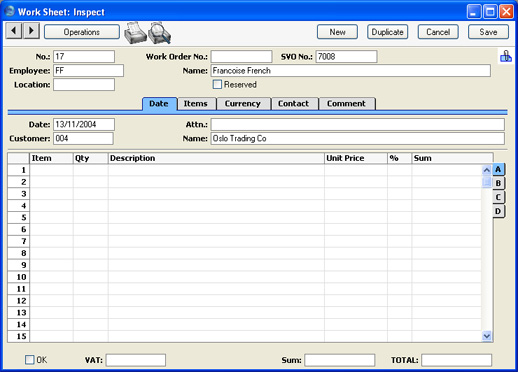Click the Name field Francoise French
The image size is (518, 372).
[351, 71]
